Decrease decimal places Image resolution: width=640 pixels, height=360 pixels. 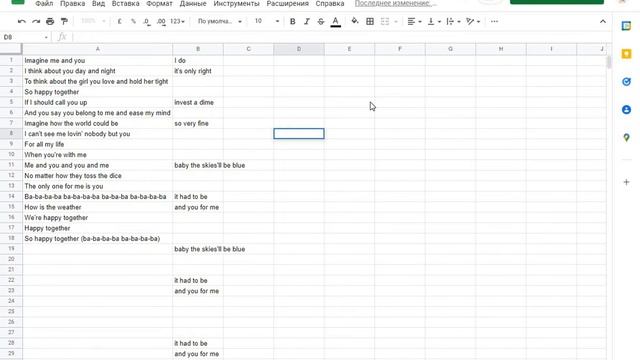tap(147, 21)
